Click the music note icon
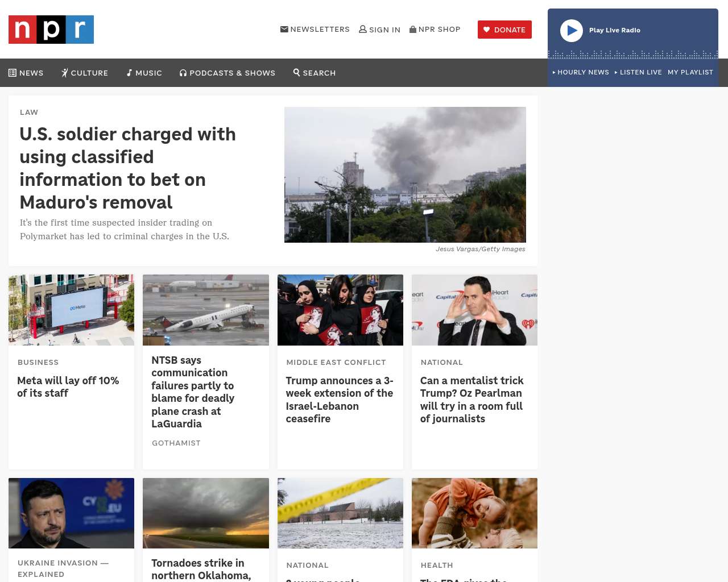Screen dimensions: 728x582 click(129, 73)
